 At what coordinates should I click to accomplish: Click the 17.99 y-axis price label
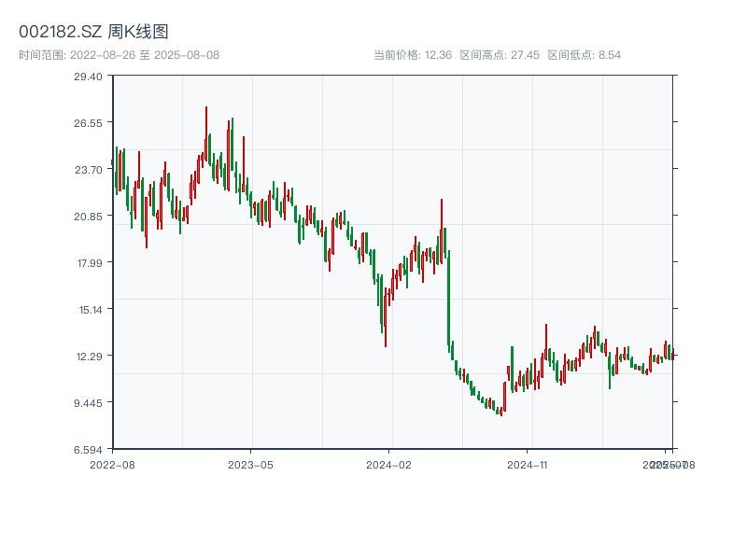click(x=88, y=262)
